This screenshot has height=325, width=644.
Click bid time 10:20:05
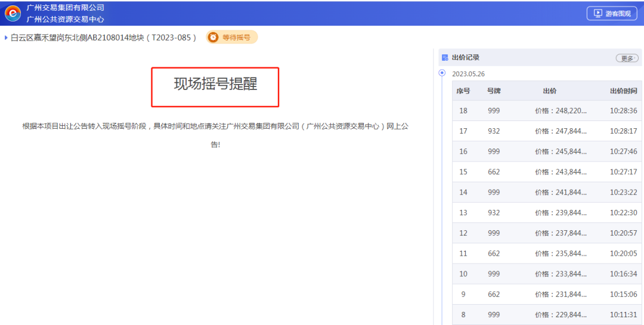coord(624,253)
